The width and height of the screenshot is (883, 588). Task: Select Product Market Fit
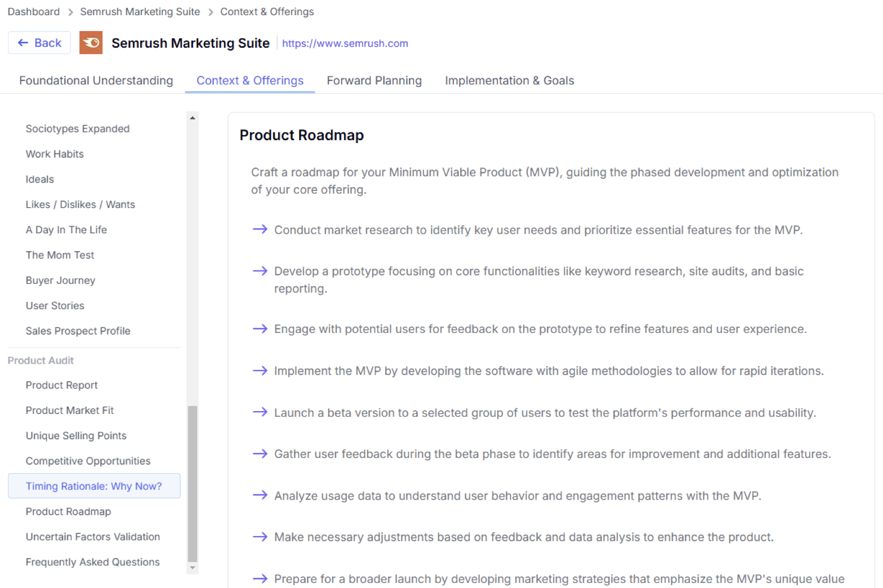(70, 411)
